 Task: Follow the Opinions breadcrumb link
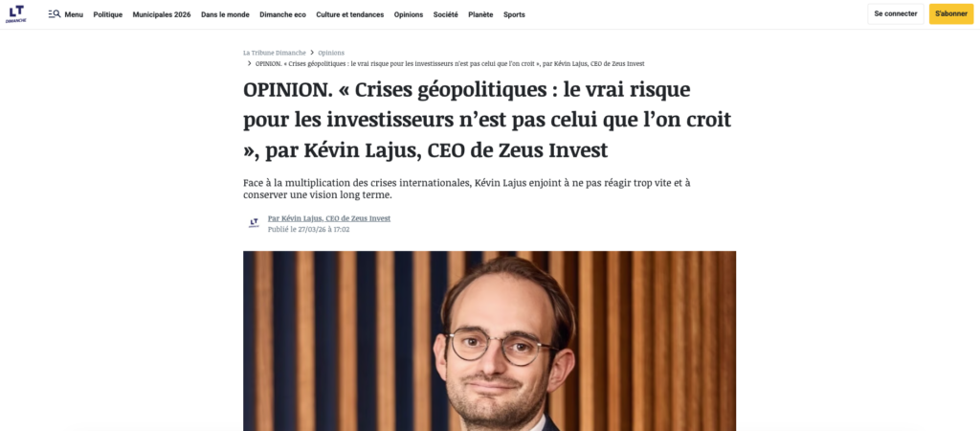click(331, 53)
